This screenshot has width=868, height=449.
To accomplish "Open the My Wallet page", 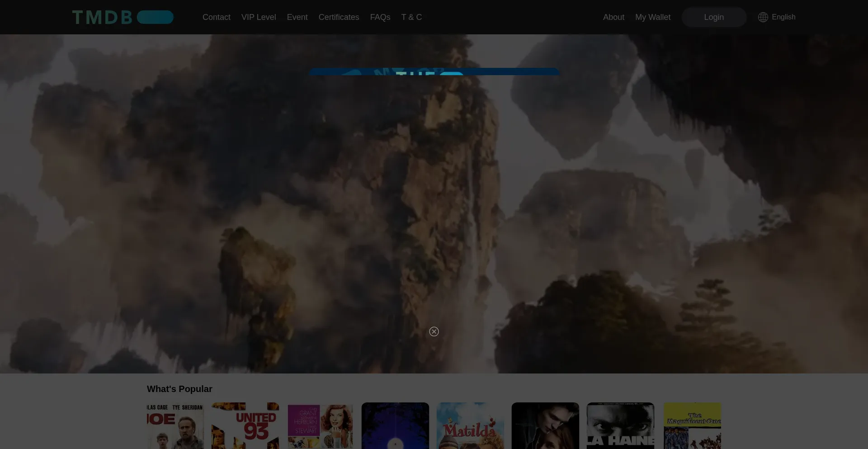I will coord(652,17).
